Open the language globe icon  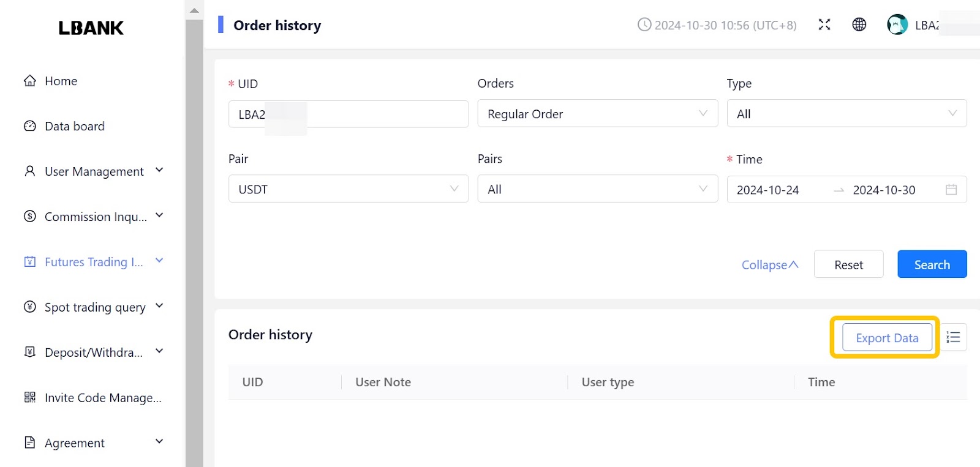859,24
